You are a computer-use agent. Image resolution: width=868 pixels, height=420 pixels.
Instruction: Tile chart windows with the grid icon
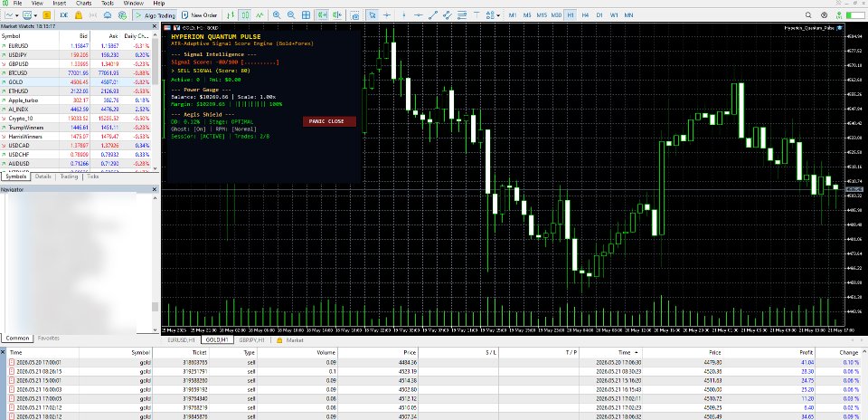(307, 15)
